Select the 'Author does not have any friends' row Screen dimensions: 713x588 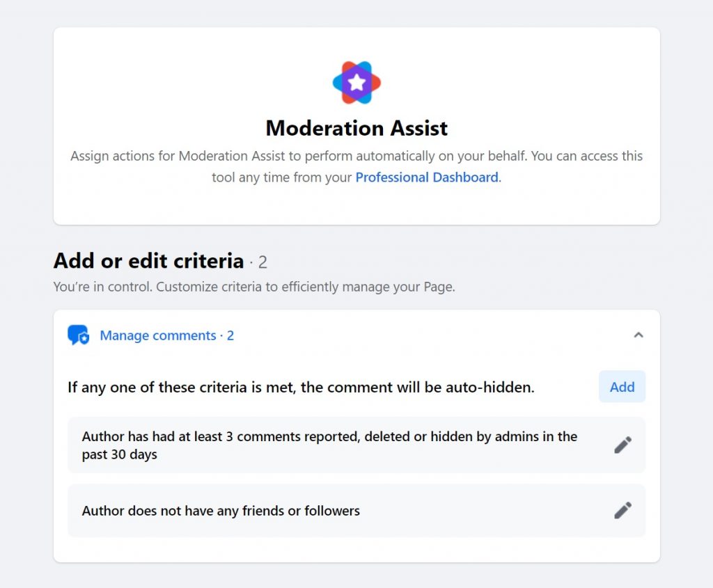click(356, 511)
